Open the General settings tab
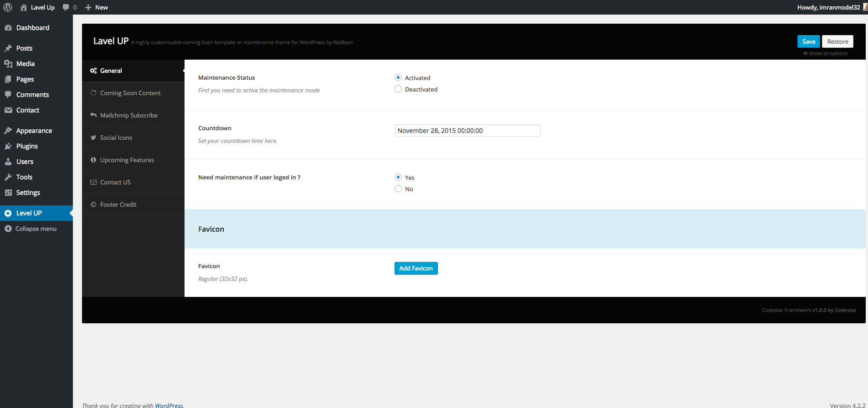The image size is (868, 408). click(x=133, y=71)
